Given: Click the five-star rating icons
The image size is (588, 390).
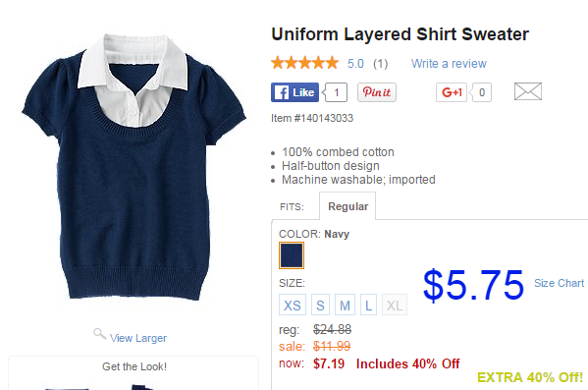Looking at the screenshot, I should 304,63.
